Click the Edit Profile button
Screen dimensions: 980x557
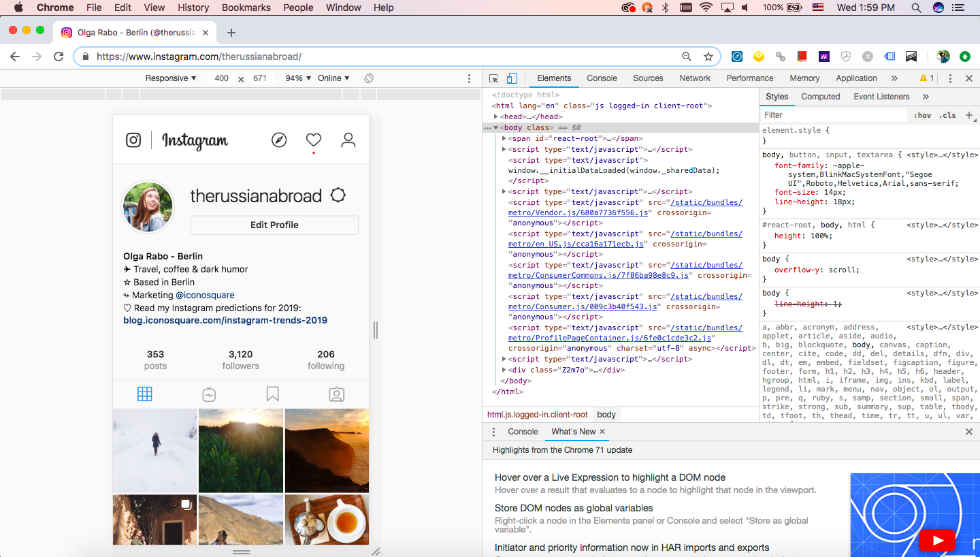coord(274,225)
